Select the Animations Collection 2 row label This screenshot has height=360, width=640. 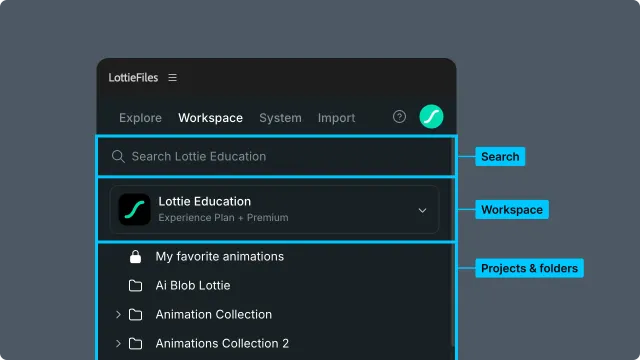[222, 344]
